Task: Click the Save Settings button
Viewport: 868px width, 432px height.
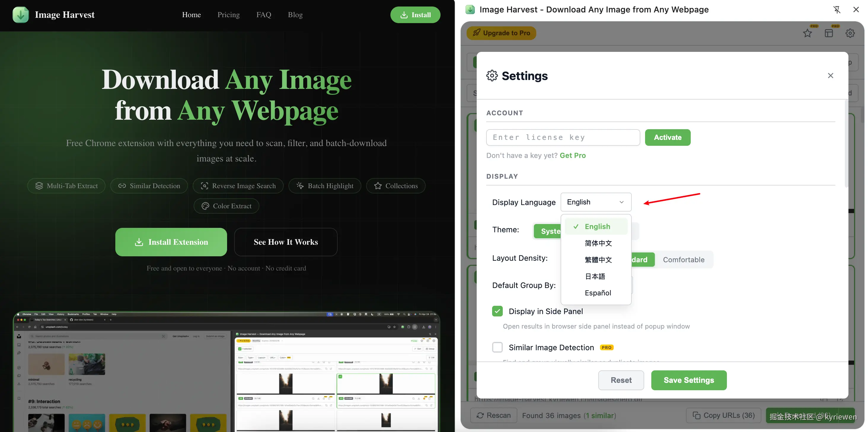Action: tap(689, 380)
